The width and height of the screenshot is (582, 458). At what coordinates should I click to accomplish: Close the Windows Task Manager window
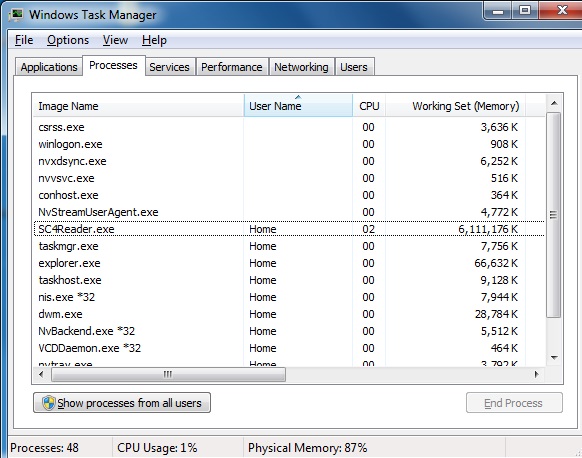562,10
